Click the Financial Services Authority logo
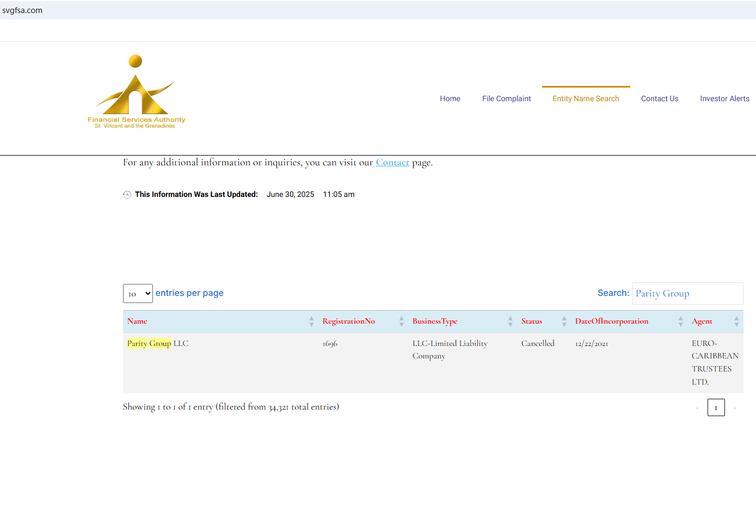 coord(136,92)
